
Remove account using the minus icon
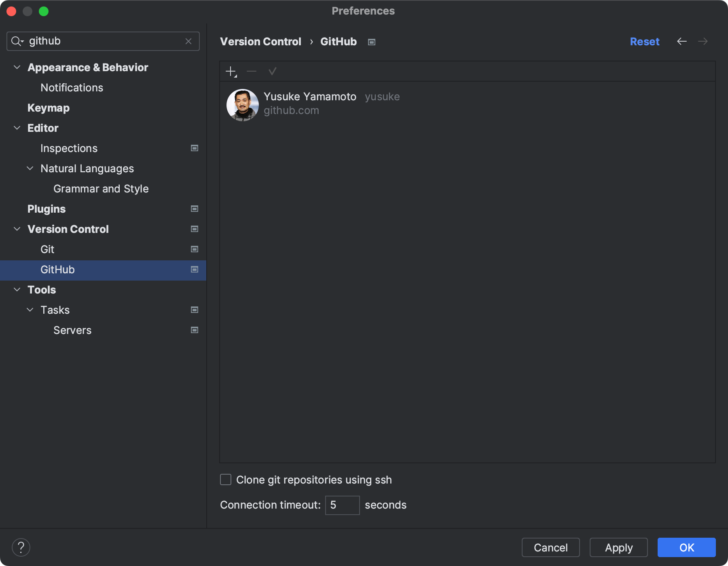click(252, 72)
